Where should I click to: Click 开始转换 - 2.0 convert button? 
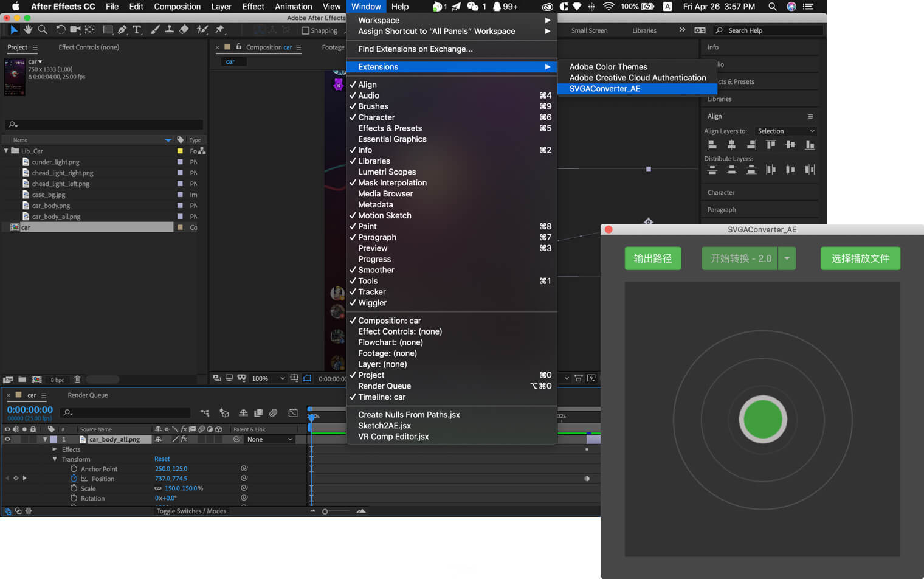point(740,258)
